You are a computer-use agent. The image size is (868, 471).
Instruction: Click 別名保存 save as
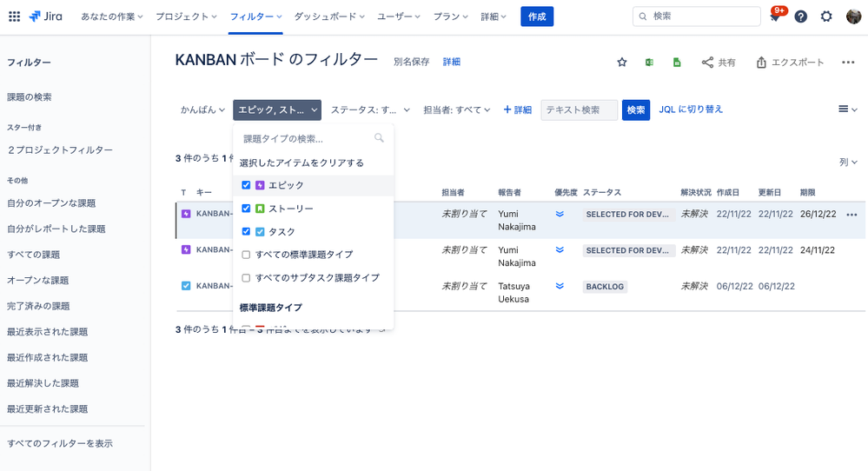[411, 62]
